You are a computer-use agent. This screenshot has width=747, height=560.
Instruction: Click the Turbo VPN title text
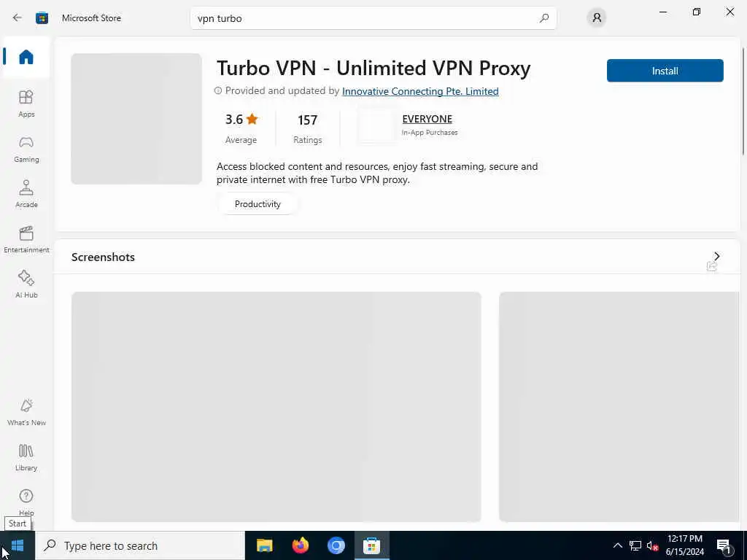pyautogui.click(x=373, y=68)
